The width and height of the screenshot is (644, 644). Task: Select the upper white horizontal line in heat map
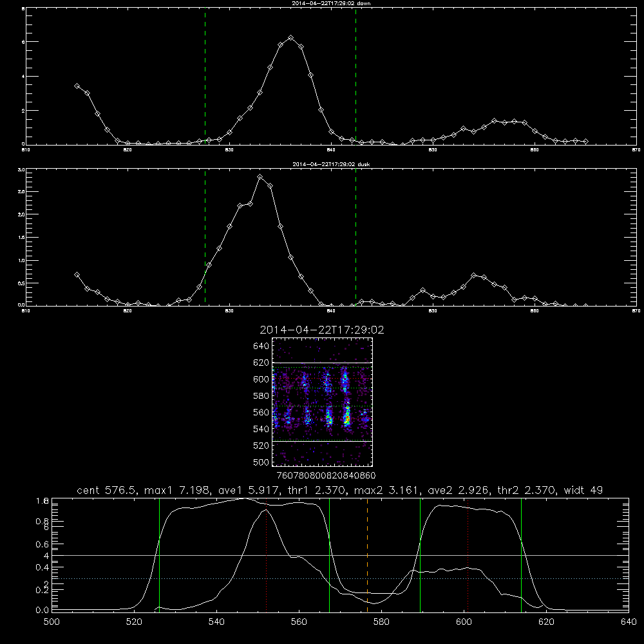click(x=323, y=363)
